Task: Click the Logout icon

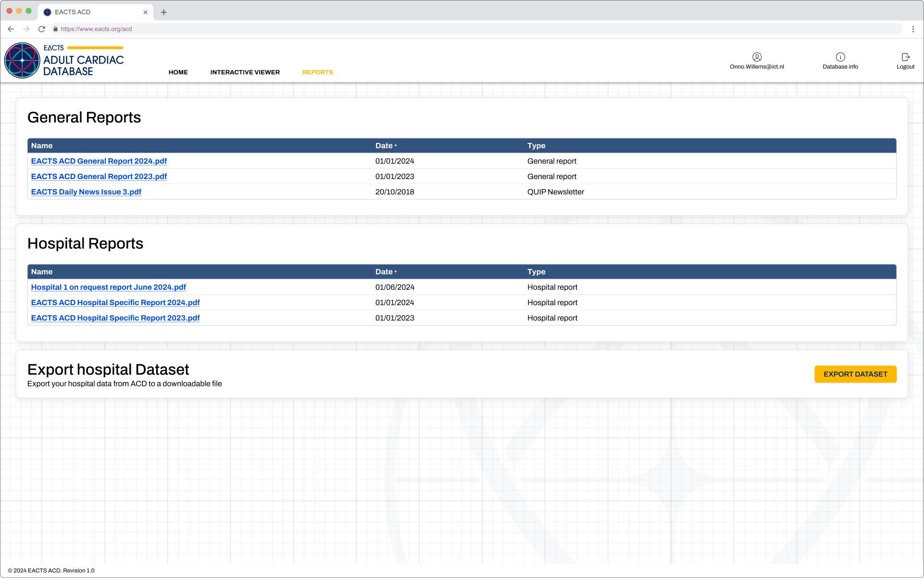Action: (905, 57)
